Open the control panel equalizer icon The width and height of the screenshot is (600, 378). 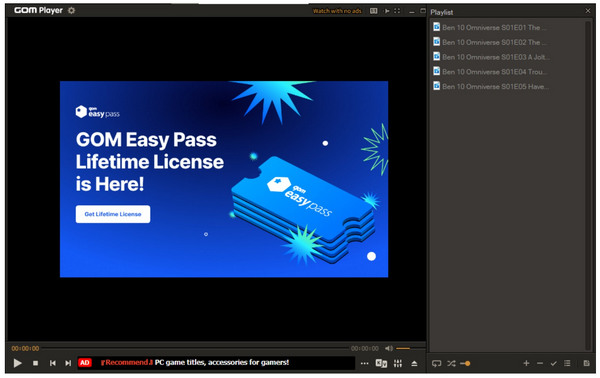pos(398,363)
